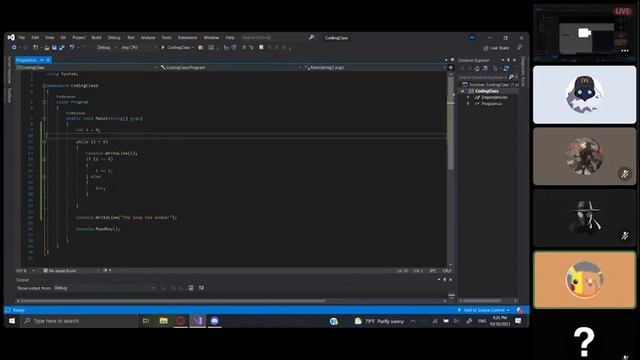Open the Debug configuration dropdown
This screenshot has width=640, height=360.
point(107,48)
